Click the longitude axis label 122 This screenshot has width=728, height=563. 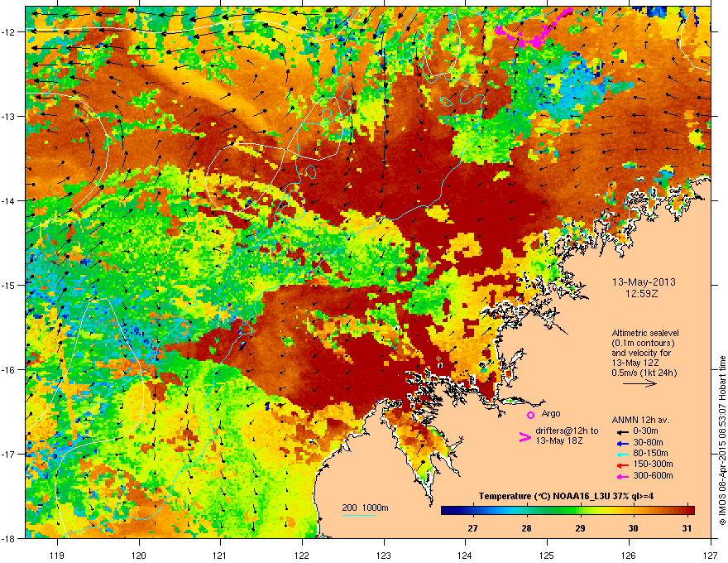coord(302,556)
